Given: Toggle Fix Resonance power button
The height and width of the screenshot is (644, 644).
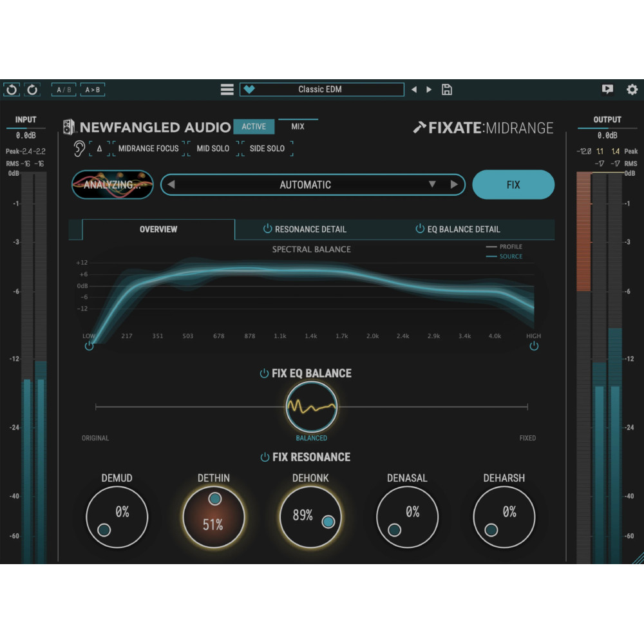Looking at the screenshot, I should click(x=264, y=457).
